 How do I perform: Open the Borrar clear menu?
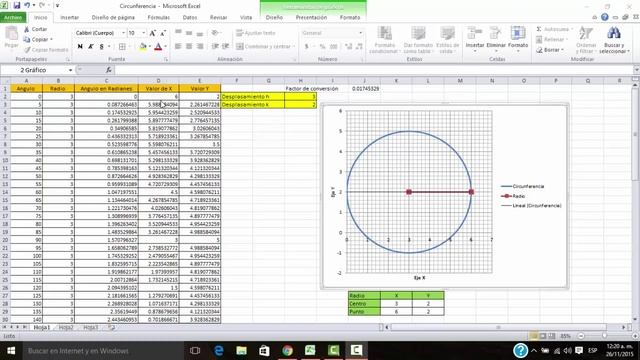[550, 50]
